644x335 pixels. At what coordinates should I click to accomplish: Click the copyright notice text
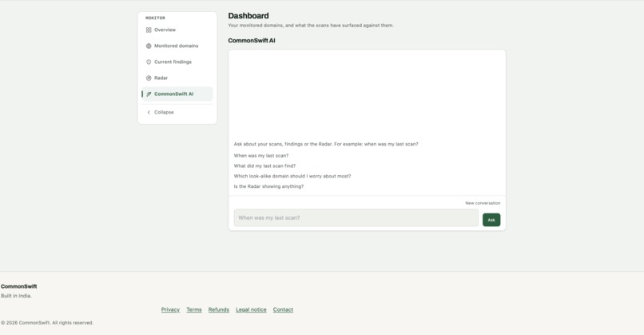click(x=47, y=323)
